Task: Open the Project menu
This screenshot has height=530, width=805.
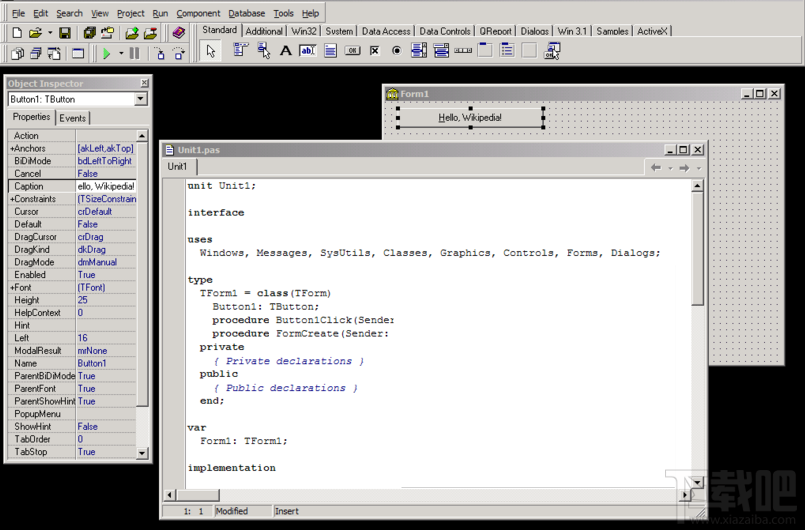Action: click(x=130, y=13)
